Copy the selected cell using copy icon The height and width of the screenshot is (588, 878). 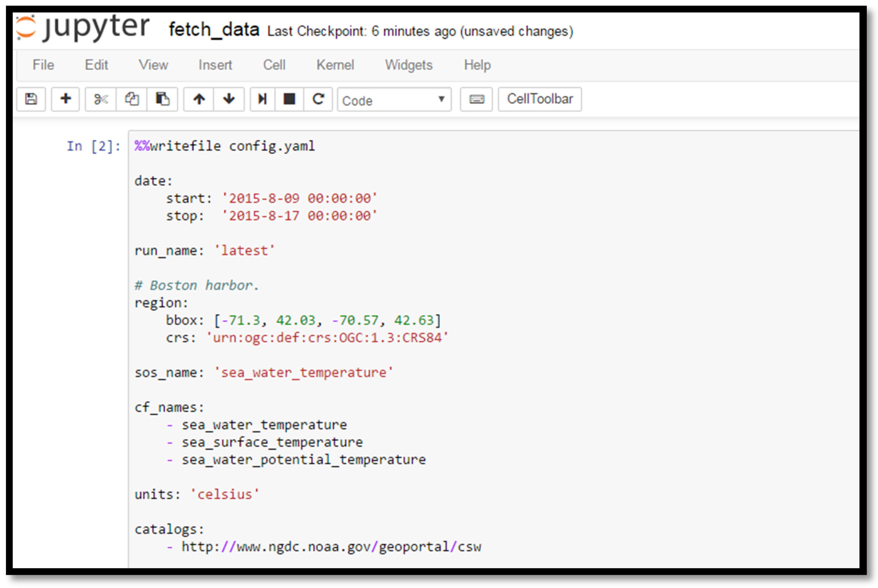click(x=132, y=99)
